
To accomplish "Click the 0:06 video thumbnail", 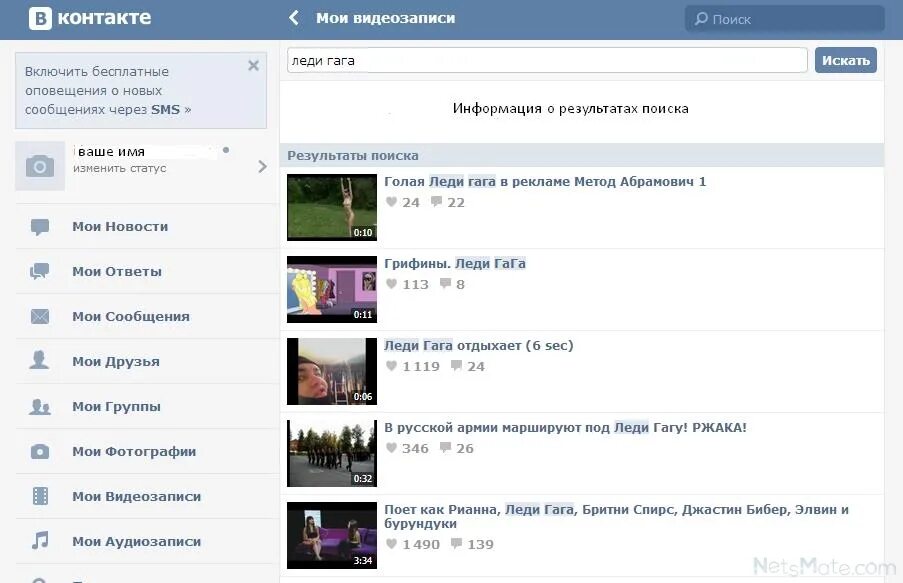I will (332, 372).
